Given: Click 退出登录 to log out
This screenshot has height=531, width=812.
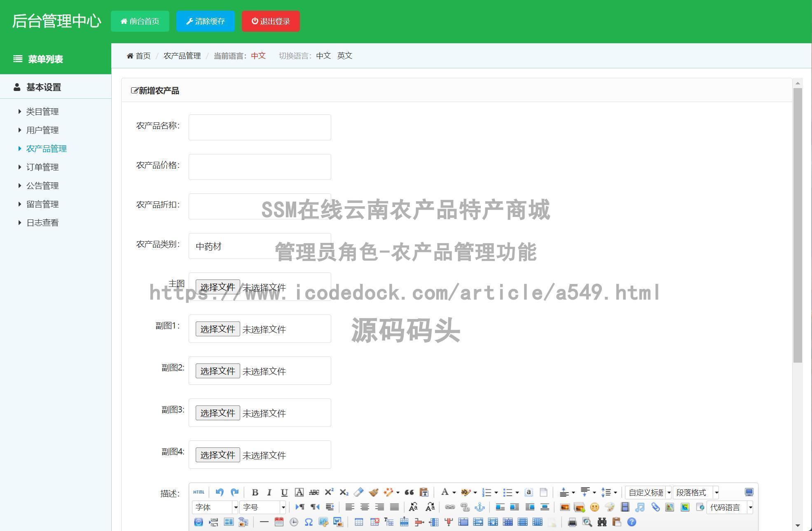Looking at the screenshot, I should [x=271, y=21].
